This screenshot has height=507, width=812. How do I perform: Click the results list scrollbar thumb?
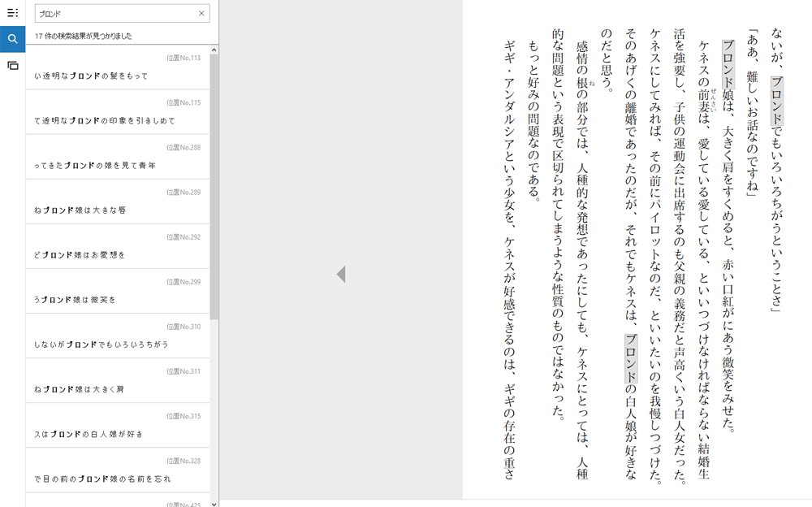click(214, 187)
